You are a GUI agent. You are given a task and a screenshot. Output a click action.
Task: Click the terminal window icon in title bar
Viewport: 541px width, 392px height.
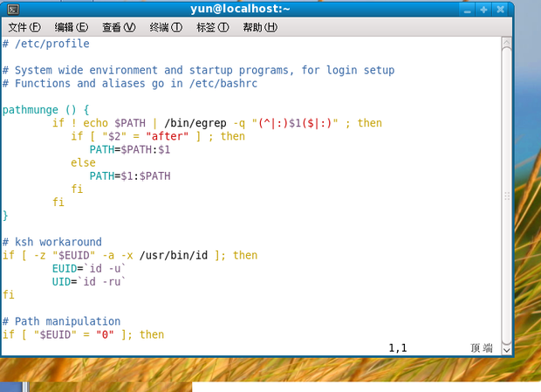point(13,10)
